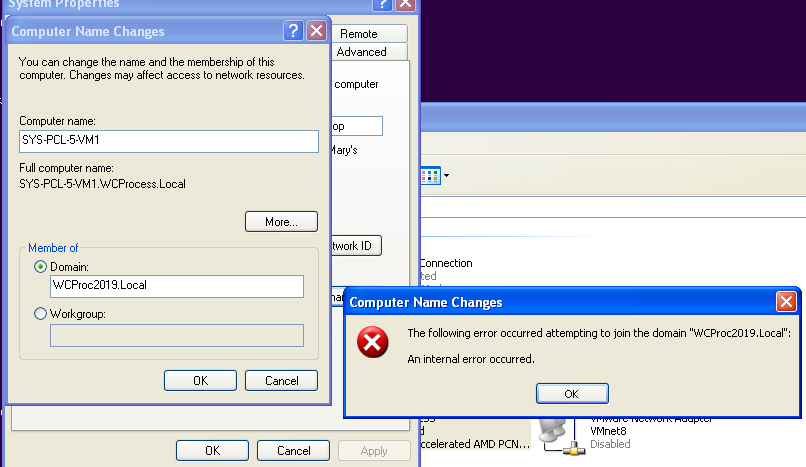
Task: Click the red error icon in the dialog
Action: pyautogui.click(x=374, y=344)
